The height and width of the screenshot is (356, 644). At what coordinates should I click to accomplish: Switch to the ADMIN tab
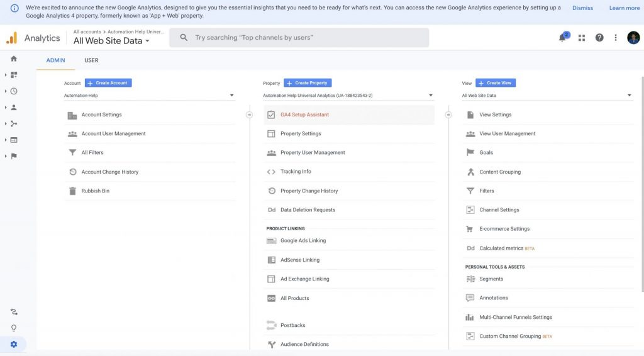click(55, 60)
